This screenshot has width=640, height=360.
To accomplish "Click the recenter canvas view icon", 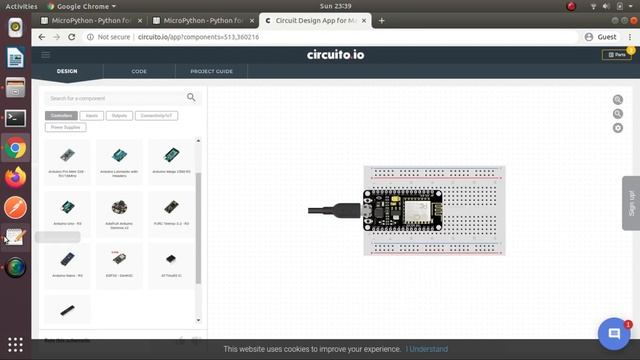I will [618, 128].
